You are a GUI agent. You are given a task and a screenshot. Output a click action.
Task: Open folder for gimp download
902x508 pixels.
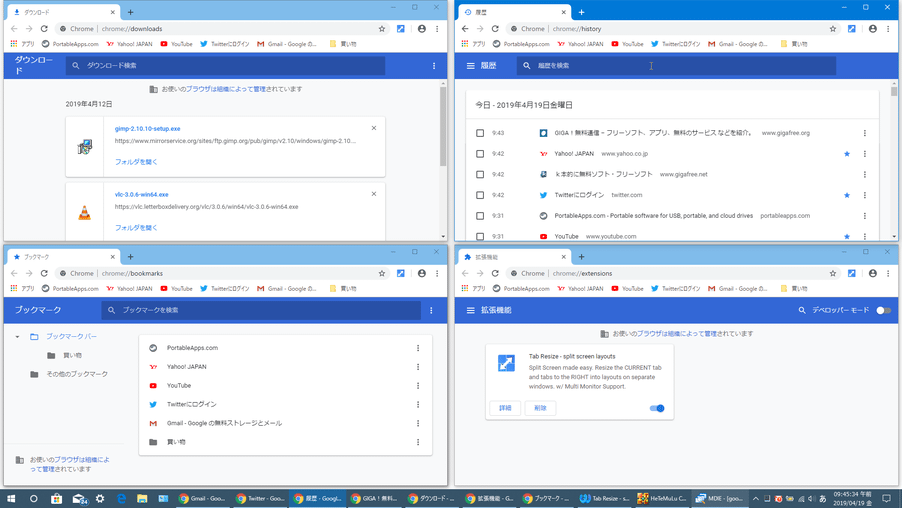[136, 162]
